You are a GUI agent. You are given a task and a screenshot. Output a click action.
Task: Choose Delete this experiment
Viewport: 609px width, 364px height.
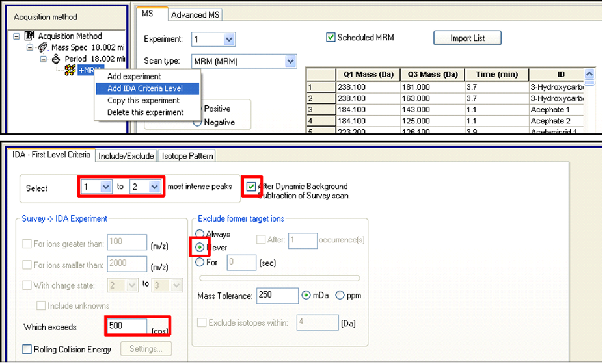(145, 112)
